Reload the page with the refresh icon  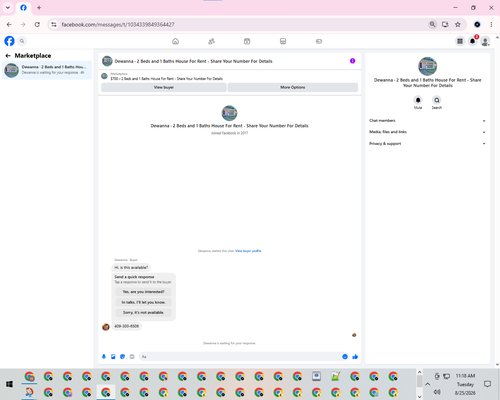point(37,24)
